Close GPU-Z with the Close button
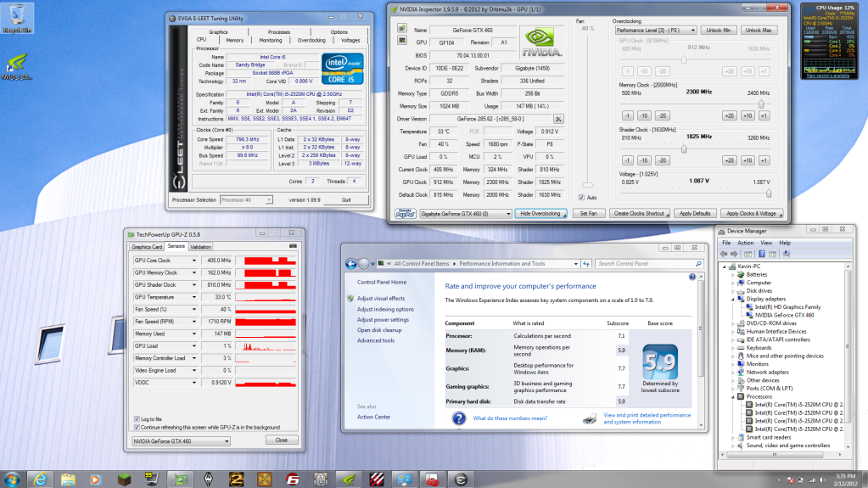Image resolution: width=868 pixels, height=488 pixels. (x=281, y=440)
